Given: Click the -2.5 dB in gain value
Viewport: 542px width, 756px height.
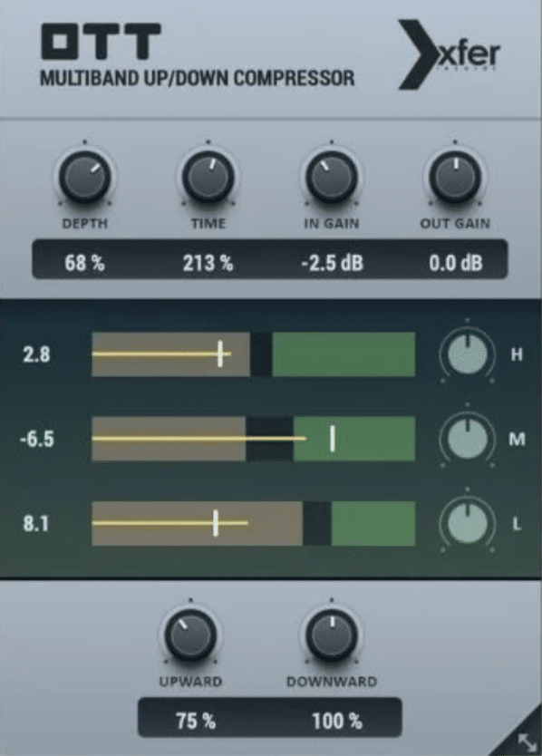Looking at the screenshot, I should 333,263.
